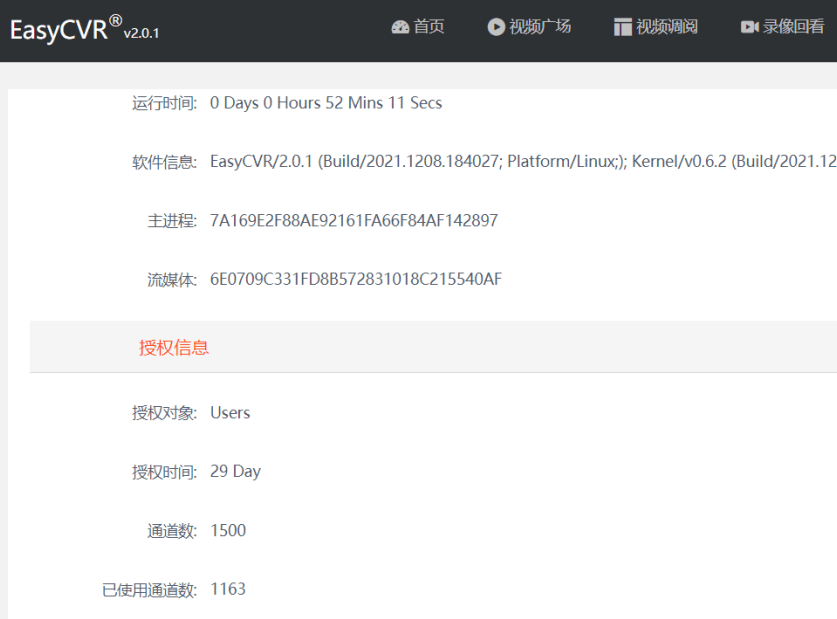The height and width of the screenshot is (619, 837).
Task: Click the v2.0.1 version label
Action: coord(141,33)
